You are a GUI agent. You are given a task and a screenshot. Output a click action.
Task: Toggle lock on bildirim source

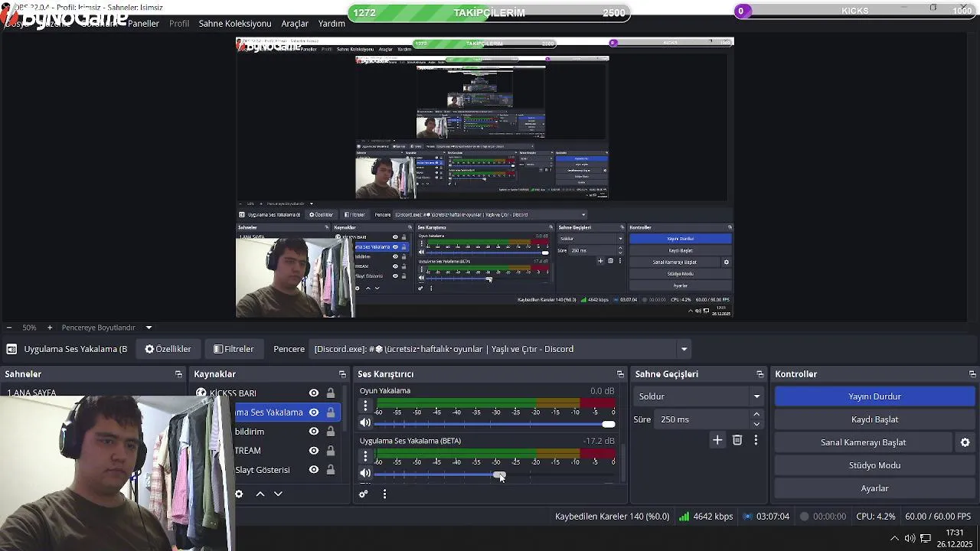pyautogui.click(x=331, y=432)
